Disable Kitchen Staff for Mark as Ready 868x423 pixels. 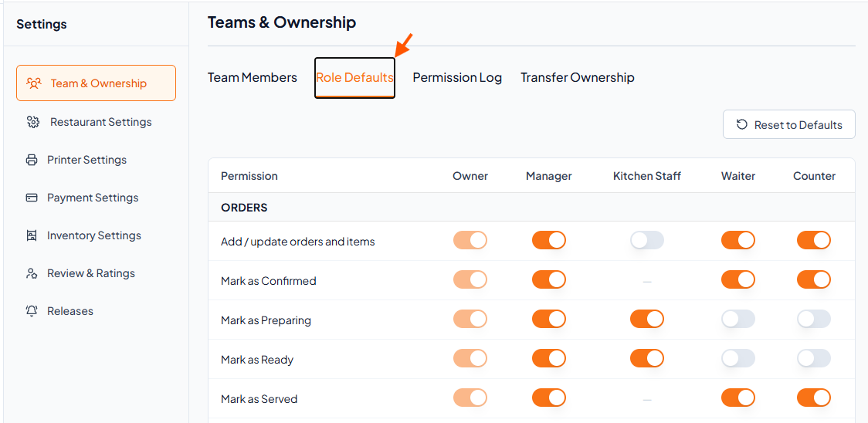(646, 358)
